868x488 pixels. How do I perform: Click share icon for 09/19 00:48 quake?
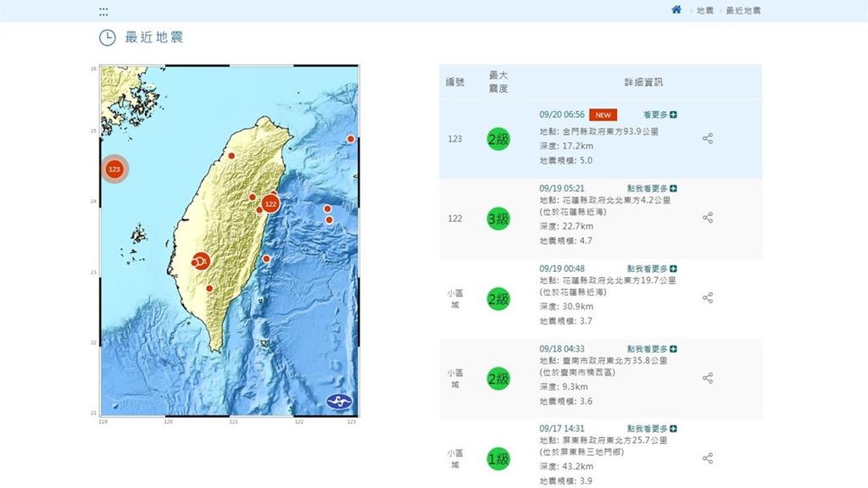click(708, 298)
